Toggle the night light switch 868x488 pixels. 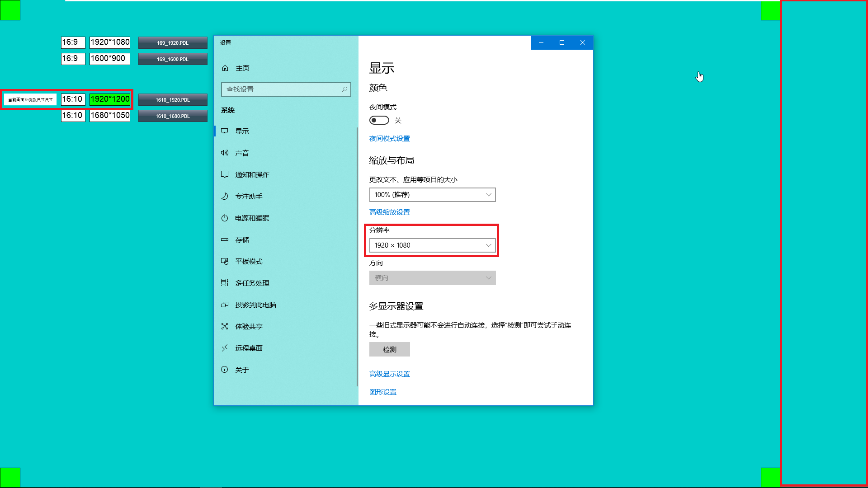379,120
